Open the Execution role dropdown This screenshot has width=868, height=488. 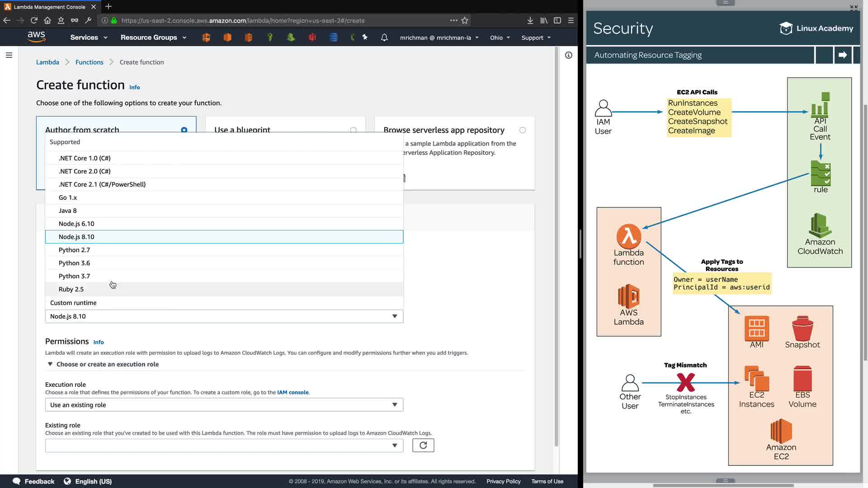click(224, 405)
